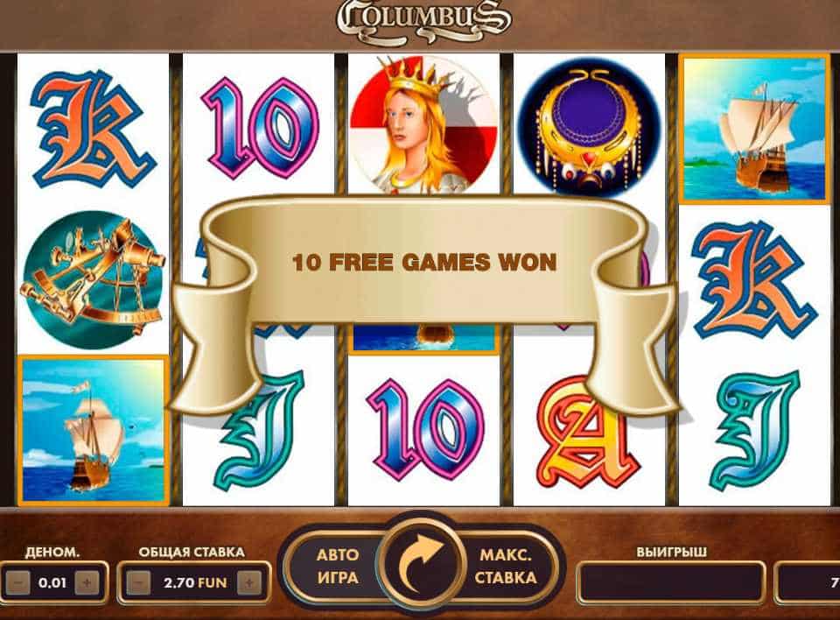Click the 10 FREE GAMES WON banner

coord(423,262)
